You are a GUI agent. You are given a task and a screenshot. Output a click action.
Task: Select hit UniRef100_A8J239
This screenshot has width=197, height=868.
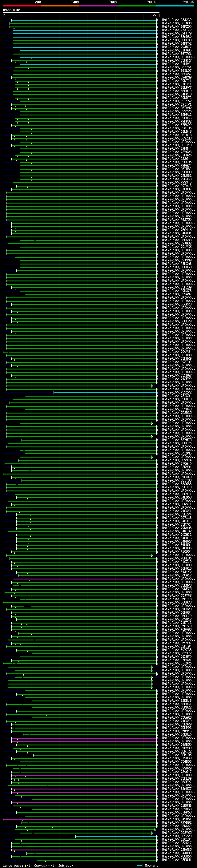[177, 20]
